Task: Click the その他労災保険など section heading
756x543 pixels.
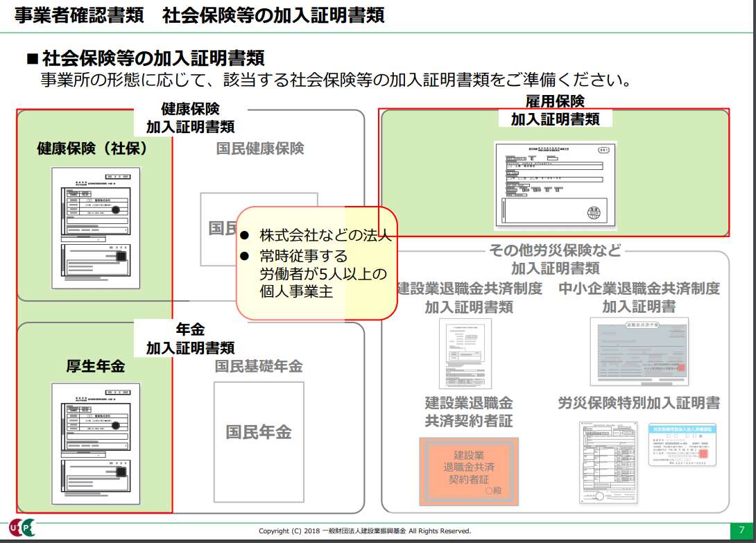Action: [x=555, y=250]
